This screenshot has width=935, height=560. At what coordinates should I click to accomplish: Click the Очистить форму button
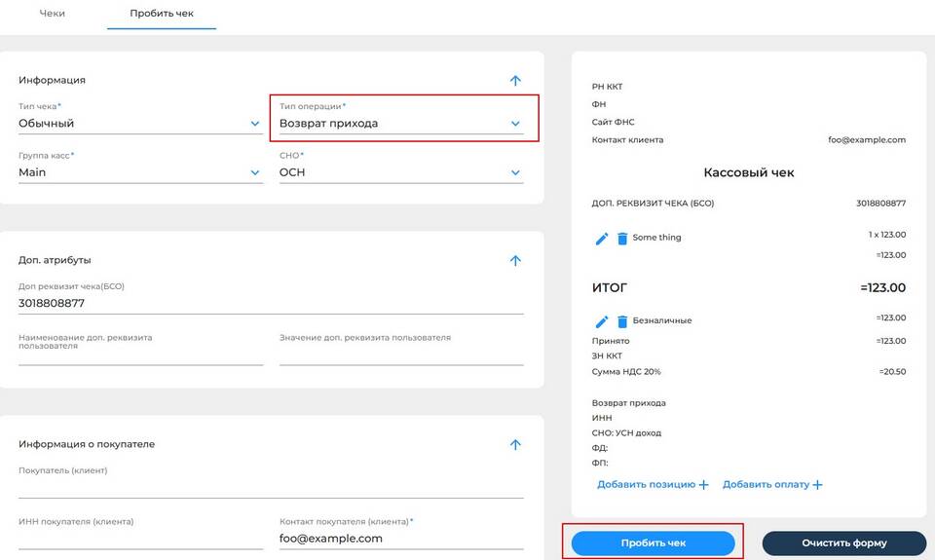[843, 543]
